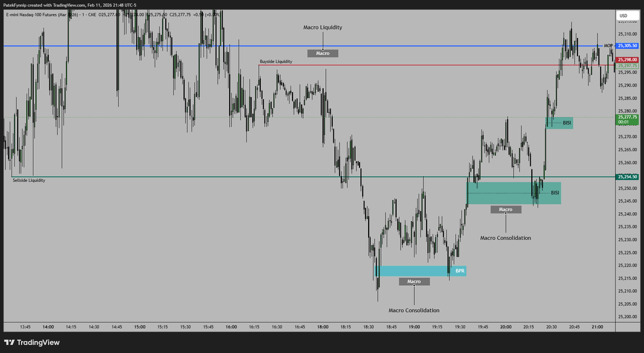Click the blue 25,305.50 price label

tap(627, 46)
